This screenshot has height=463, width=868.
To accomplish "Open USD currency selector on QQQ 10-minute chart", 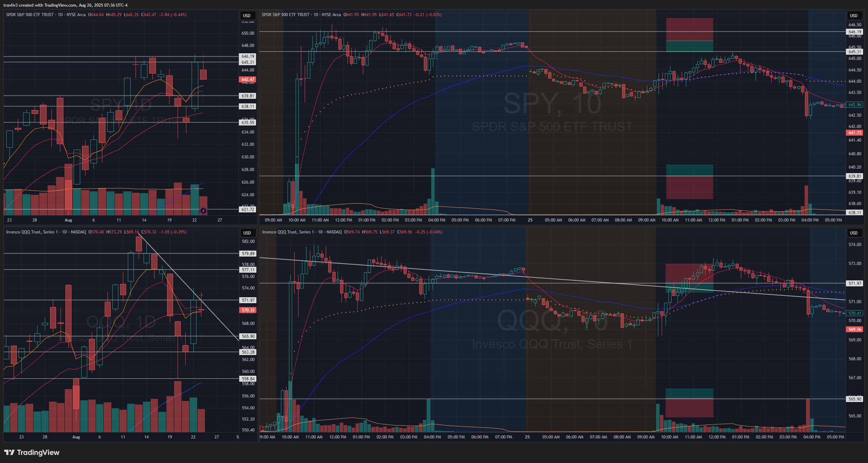I will [854, 233].
